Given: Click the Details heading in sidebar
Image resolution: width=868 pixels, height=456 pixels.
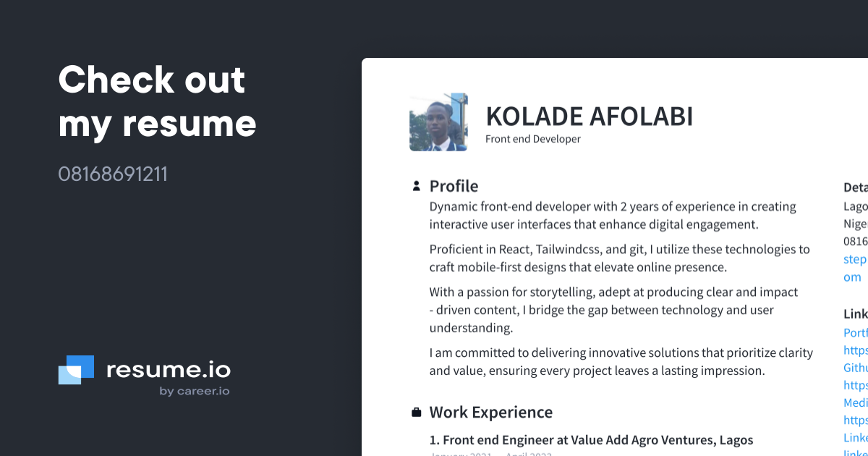Looking at the screenshot, I should tap(856, 188).
